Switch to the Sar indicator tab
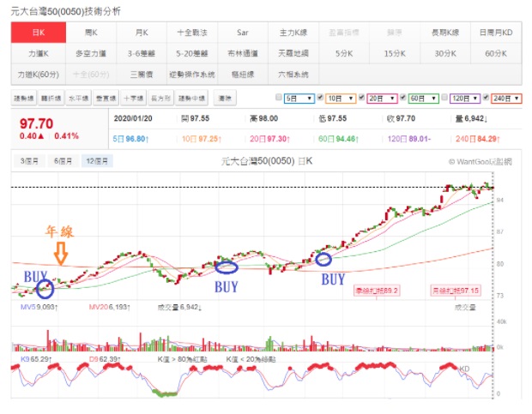This screenshot has height=414, width=532. [243, 33]
